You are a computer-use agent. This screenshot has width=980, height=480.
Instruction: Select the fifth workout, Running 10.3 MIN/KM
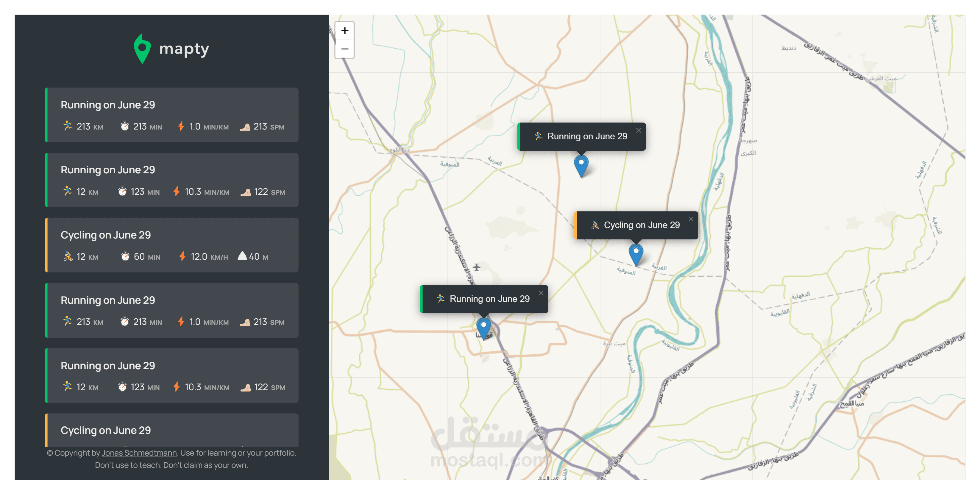pos(171,376)
